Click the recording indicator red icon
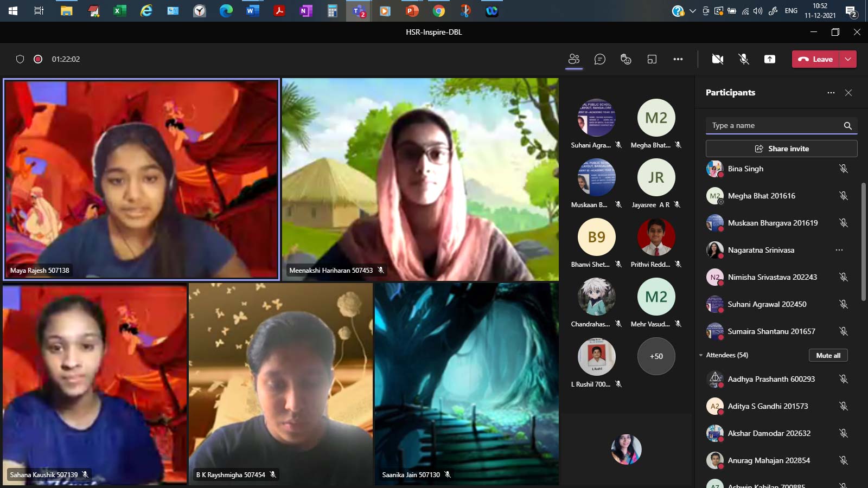 pos(38,59)
